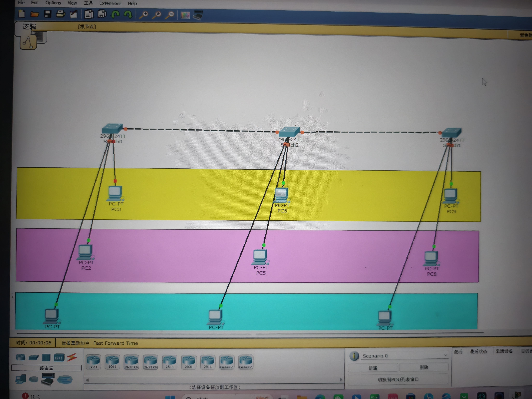The width and height of the screenshot is (532, 399).
Task: Select the End Devices category icon
Action: 21,379
